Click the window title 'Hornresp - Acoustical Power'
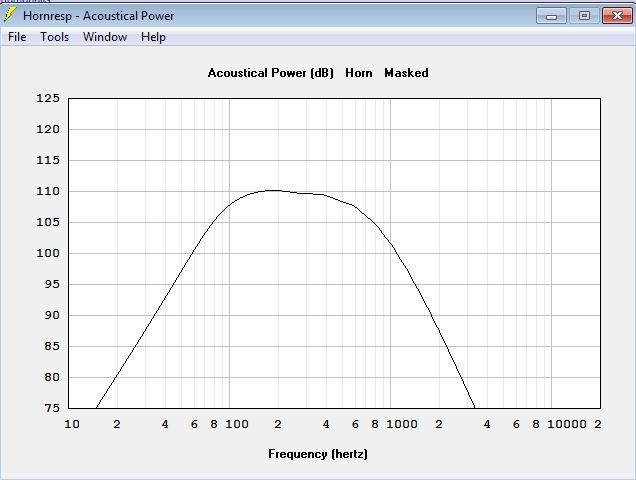This screenshot has width=636, height=480. click(99, 16)
